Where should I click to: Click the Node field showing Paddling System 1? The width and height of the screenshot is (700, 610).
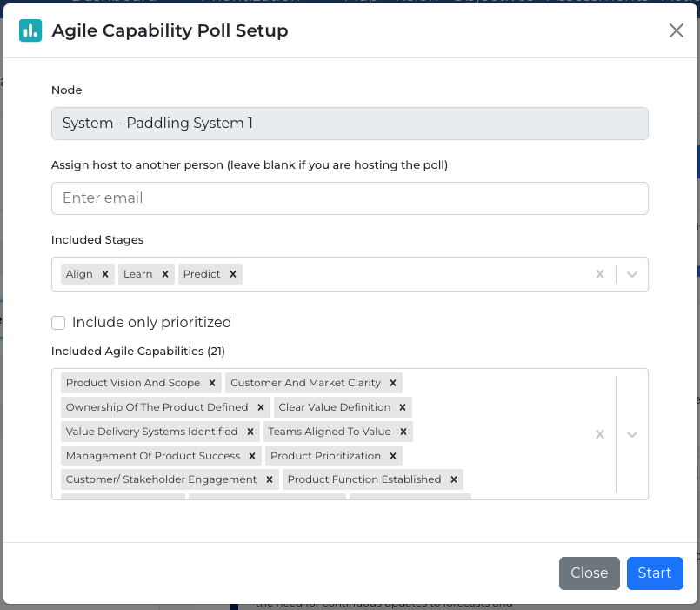coord(350,124)
